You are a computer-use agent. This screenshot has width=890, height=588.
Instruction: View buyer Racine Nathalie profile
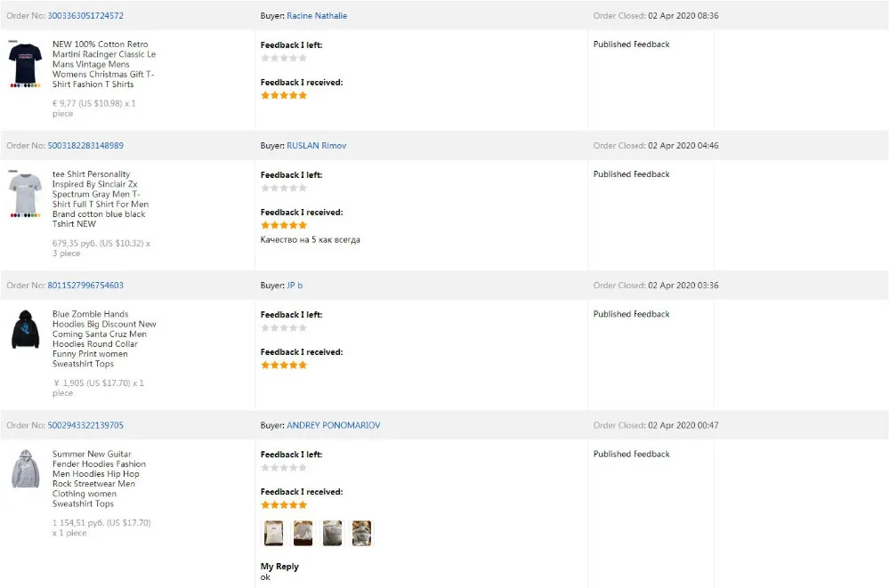(317, 16)
